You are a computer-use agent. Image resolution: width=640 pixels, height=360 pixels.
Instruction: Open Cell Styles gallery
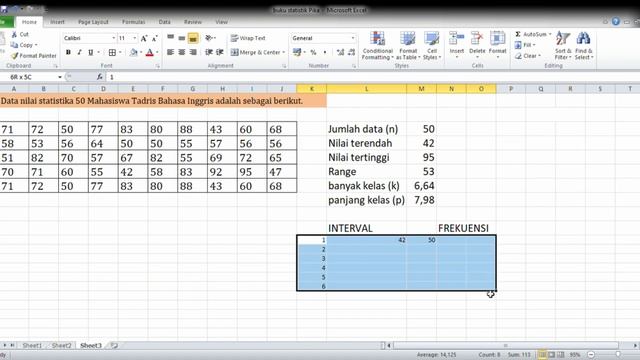(431, 46)
